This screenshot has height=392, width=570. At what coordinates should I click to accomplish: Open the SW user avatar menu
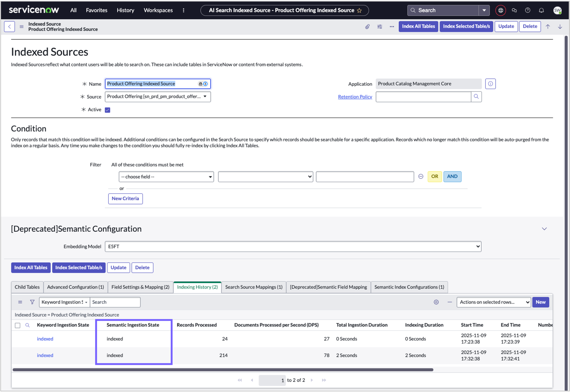557,10
